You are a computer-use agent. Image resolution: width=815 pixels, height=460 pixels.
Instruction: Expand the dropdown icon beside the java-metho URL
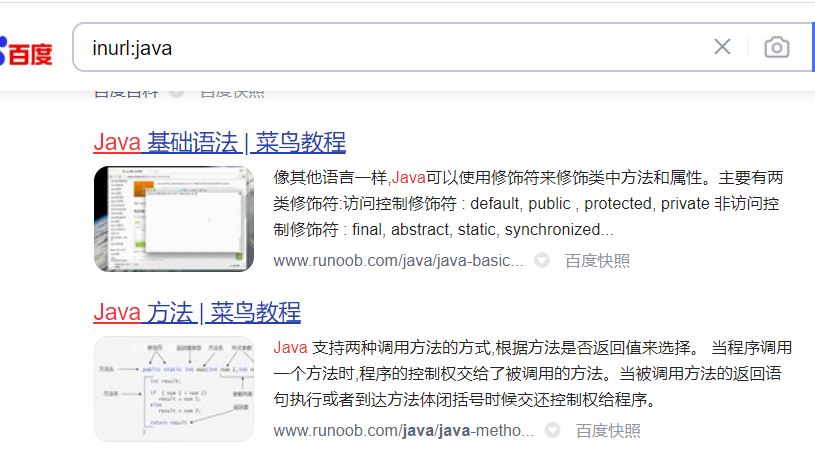(552, 430)
